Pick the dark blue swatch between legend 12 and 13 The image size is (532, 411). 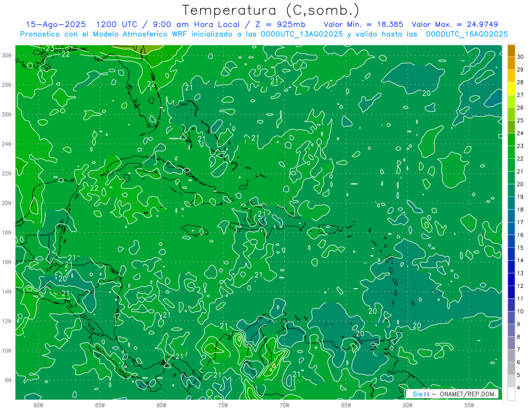point(511,279)
